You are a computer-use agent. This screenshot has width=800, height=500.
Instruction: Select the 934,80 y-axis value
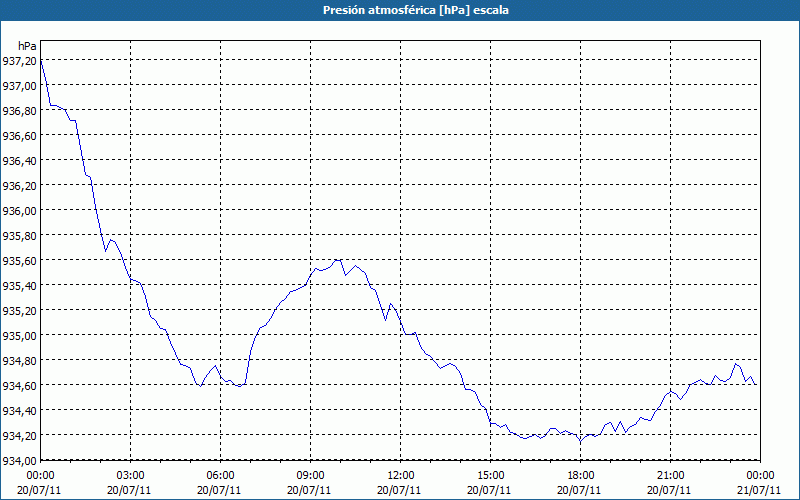click(19, 361)
